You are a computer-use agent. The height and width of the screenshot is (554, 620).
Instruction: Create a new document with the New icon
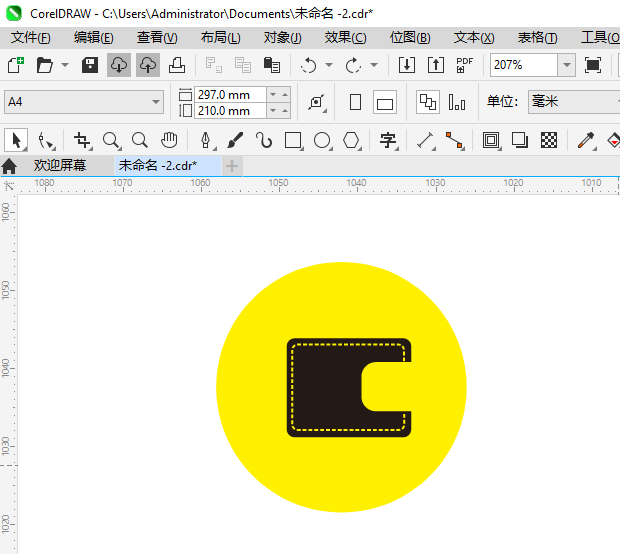pos(16,65)
